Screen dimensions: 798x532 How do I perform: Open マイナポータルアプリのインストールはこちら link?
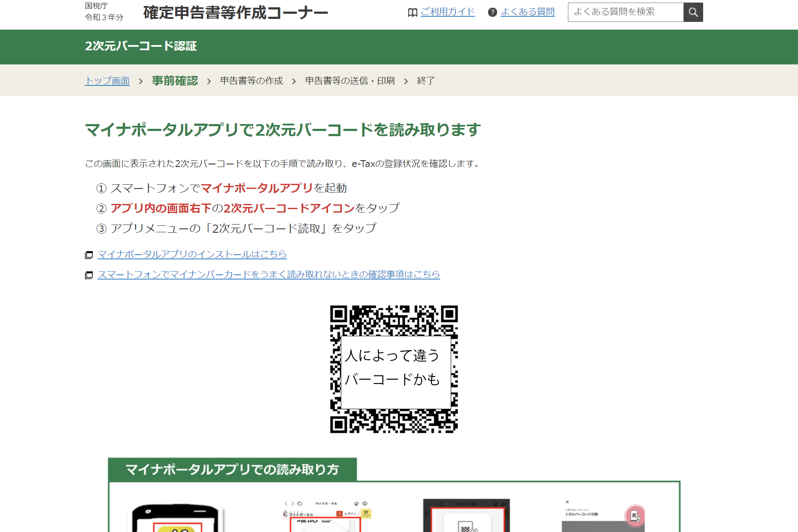192,254
